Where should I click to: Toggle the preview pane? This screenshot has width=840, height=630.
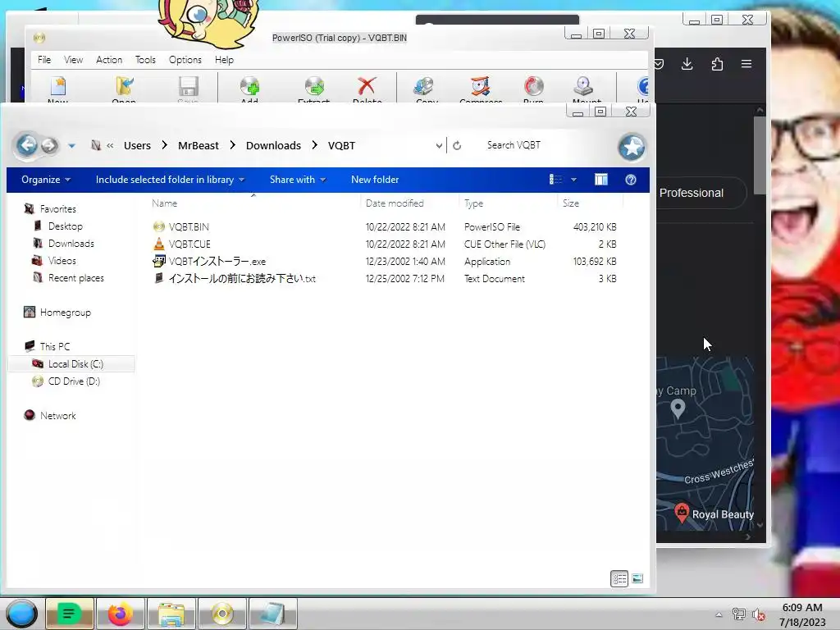601,180
